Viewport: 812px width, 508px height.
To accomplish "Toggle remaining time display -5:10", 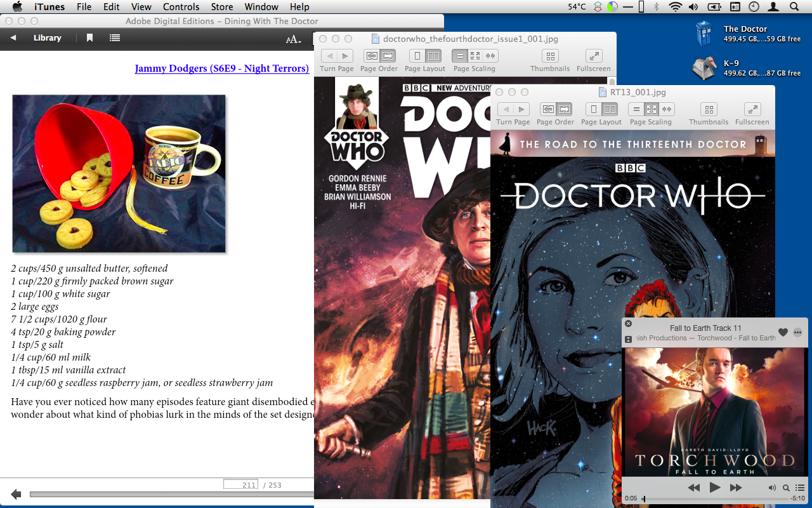I will [796, 499].
